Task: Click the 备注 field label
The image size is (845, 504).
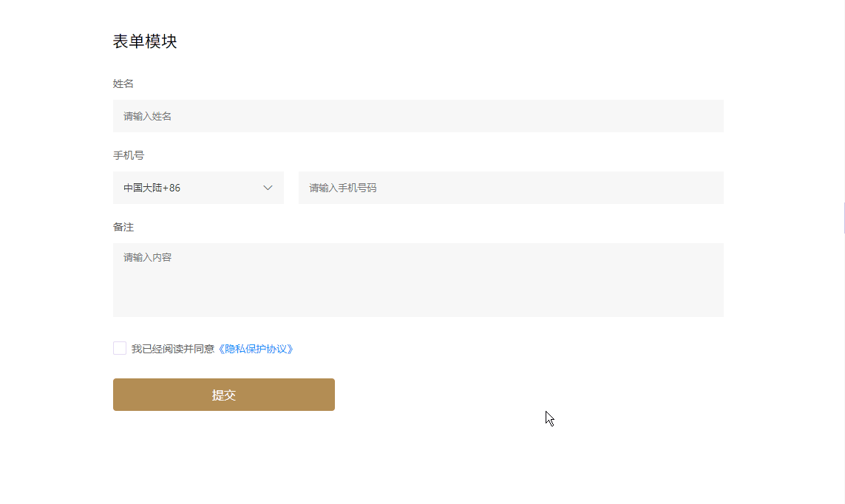Action: pos(123,227)
